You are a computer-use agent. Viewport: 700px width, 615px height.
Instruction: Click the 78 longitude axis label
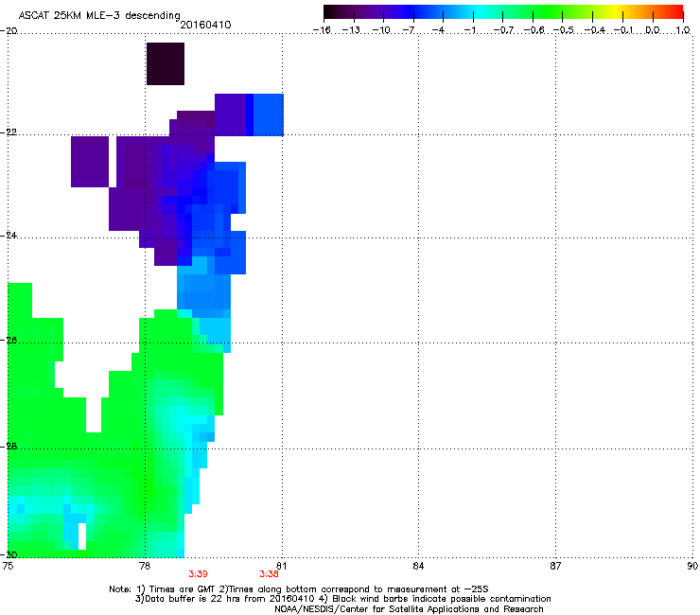coord(144,566)
